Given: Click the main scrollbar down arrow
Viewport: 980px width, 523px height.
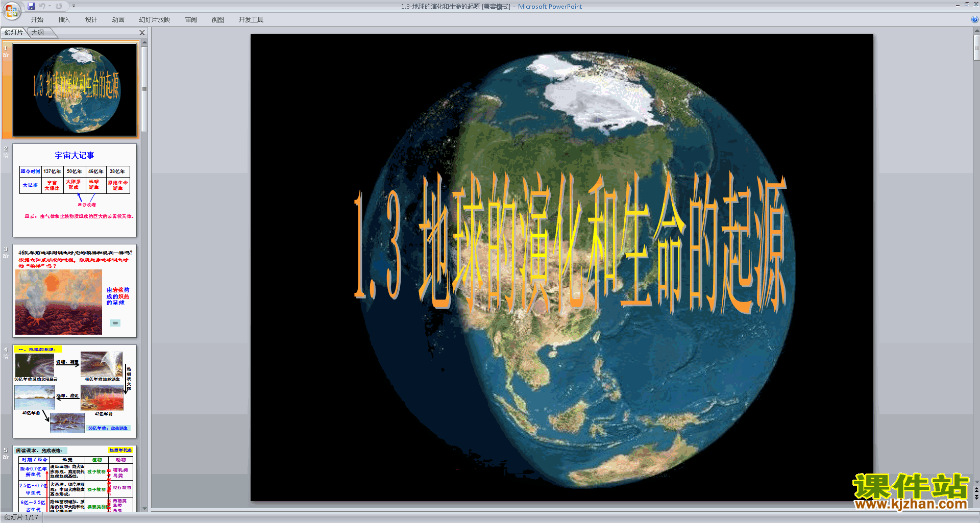Looking at the screenshot, I should (x=976, y=482).
